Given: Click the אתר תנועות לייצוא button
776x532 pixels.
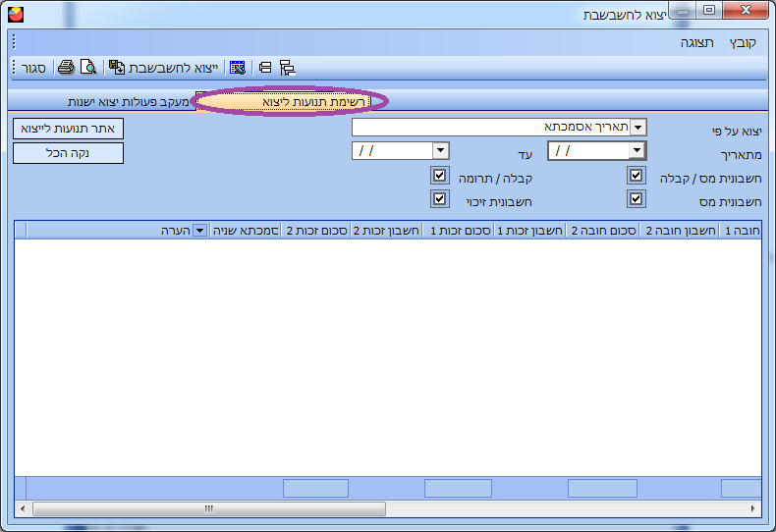Looking at the screenshot, I should [x=68, y=129].
